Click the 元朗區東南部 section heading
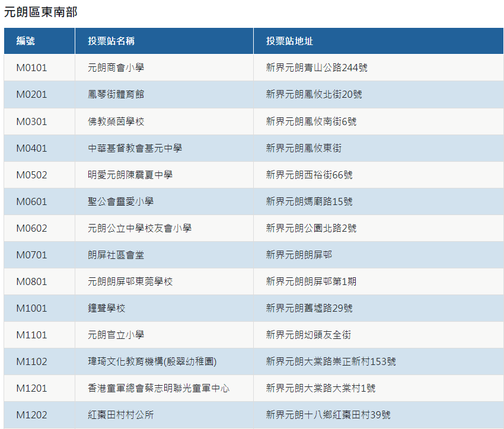 pos(40,12)
